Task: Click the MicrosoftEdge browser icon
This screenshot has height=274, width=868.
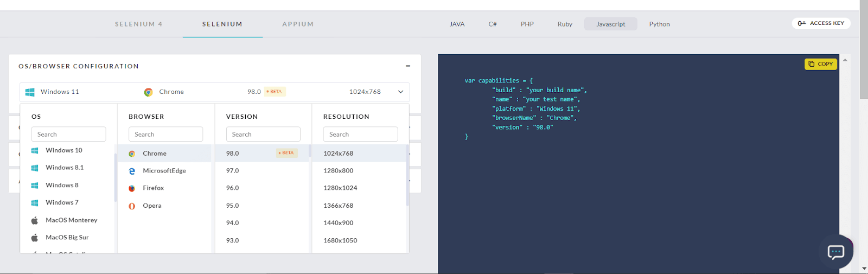Action: 132,171
